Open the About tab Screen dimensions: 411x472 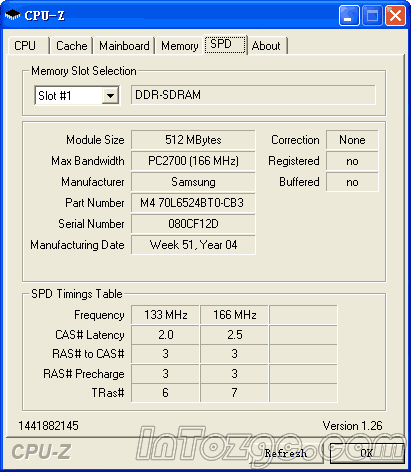point(267,46)
